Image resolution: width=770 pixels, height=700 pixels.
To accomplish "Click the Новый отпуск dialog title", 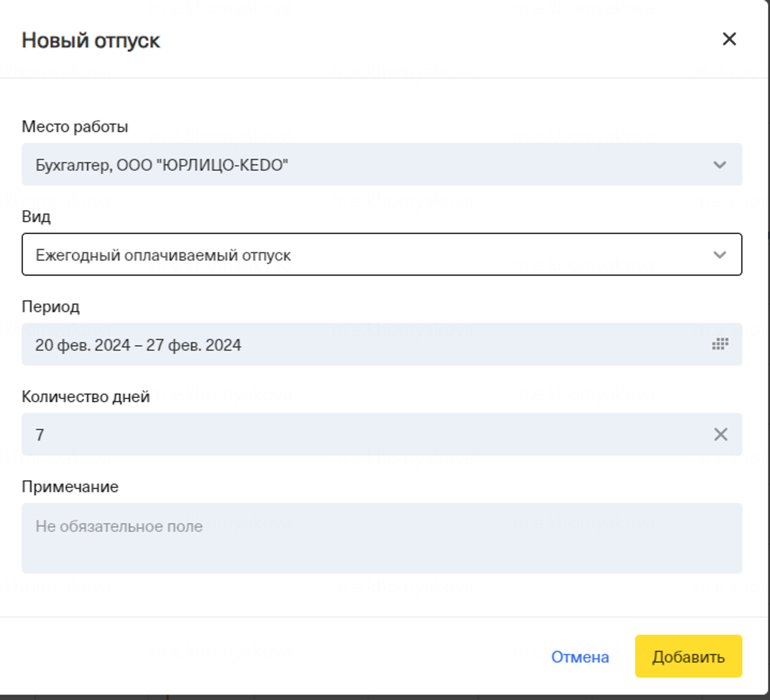I will tap(91, 41).
